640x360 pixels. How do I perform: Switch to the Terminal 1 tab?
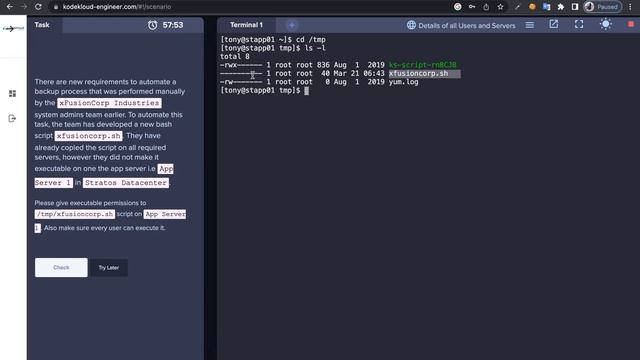[246, 25]
